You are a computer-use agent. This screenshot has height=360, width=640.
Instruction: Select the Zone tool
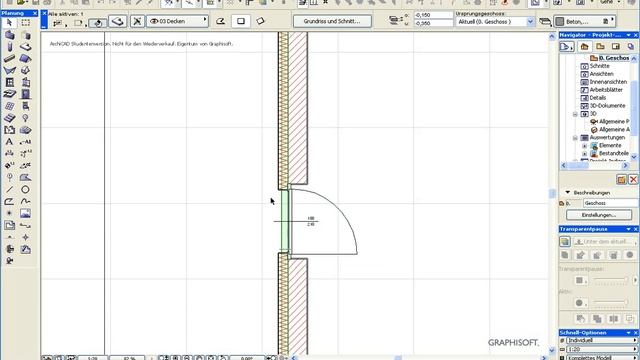pos(9,130)
